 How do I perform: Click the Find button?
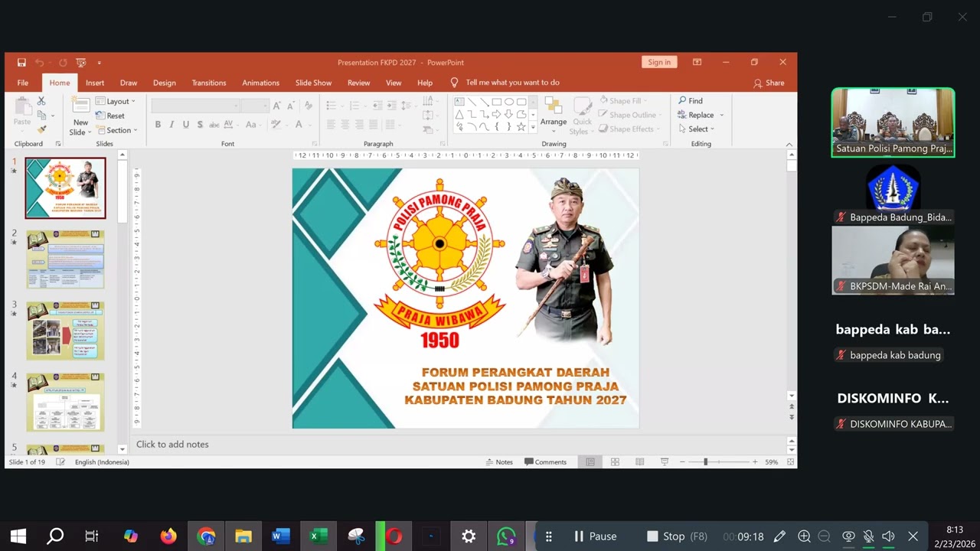(x=691, y=100)
